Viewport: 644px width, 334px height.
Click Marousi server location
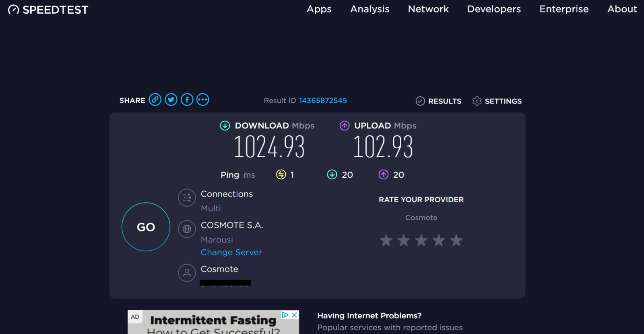[217, 240]
